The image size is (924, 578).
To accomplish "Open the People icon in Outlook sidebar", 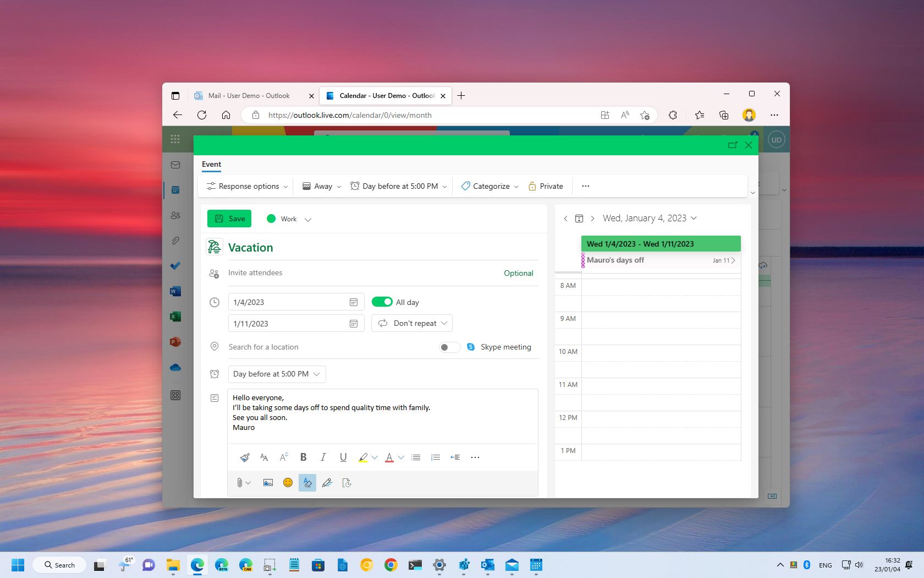I will click(x=175, y=215).
